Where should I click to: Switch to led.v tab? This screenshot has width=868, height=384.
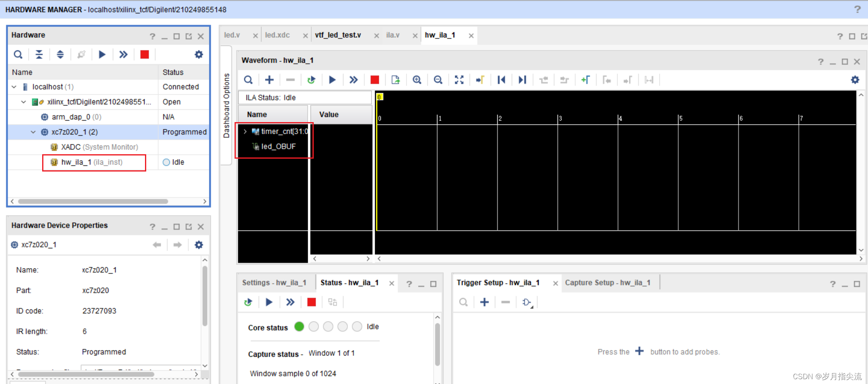tap(232, 35)
